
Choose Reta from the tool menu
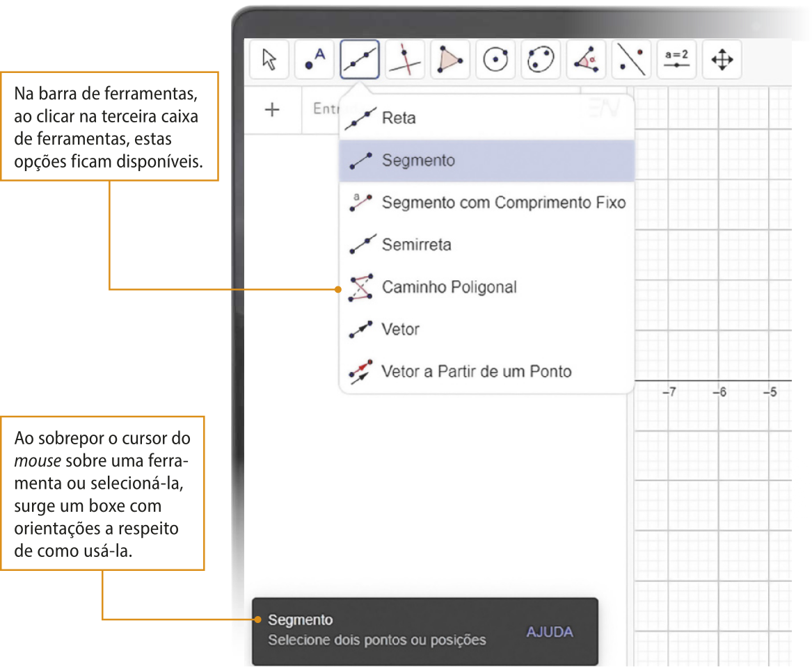click(x=487, y=118)
